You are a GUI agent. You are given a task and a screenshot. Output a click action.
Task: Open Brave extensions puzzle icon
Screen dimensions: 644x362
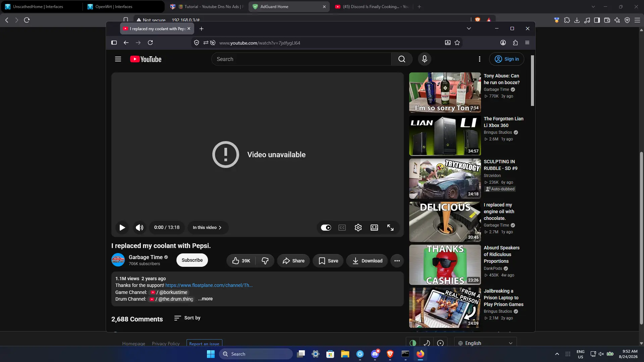(567, 20)
